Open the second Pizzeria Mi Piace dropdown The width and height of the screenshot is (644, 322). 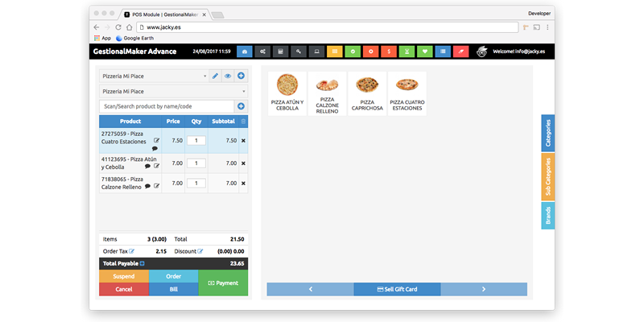pos(173,91)
